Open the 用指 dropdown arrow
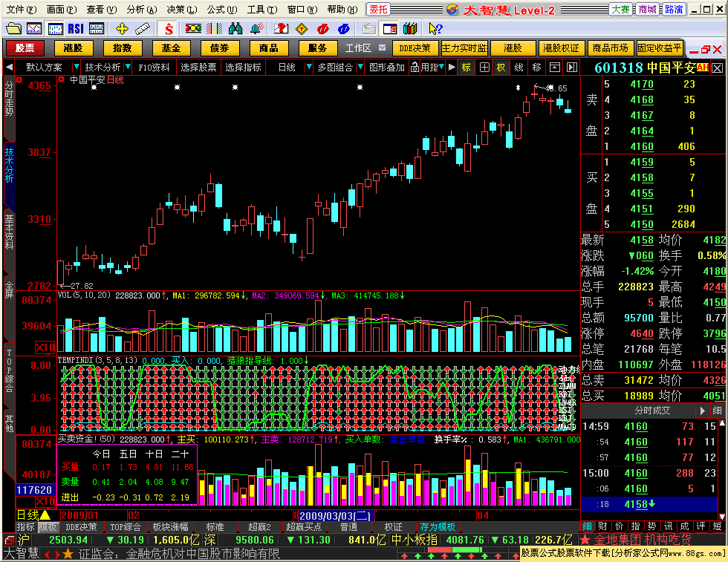The image size is (728, 562). coord(441,67)
